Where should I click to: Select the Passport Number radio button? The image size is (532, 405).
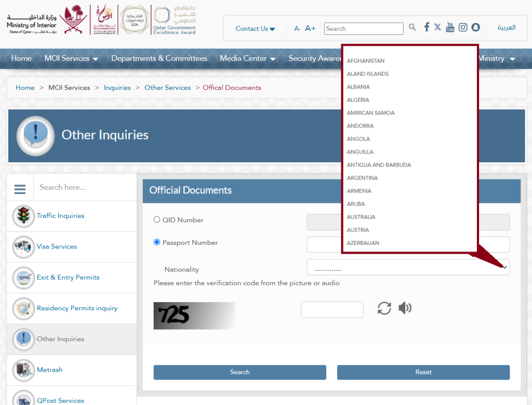pos(157,242)
